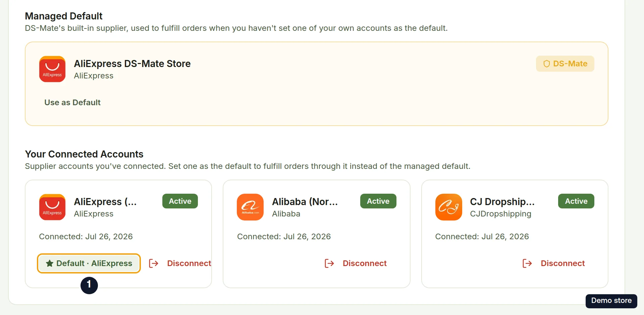Screen dimensions: 644x315
Task: Click the star icon in the Default AliExpress button
Action: (50, 263)
